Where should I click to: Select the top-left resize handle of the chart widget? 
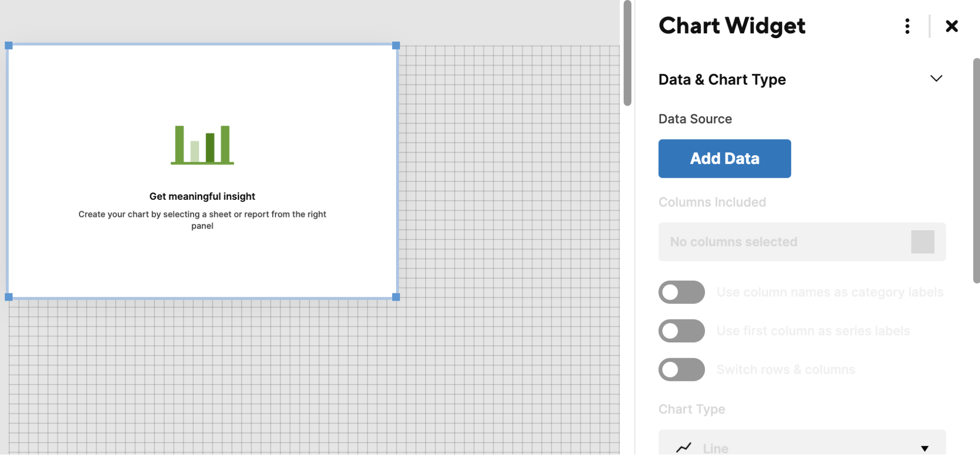pyautogui.click(x=9, y=46)
